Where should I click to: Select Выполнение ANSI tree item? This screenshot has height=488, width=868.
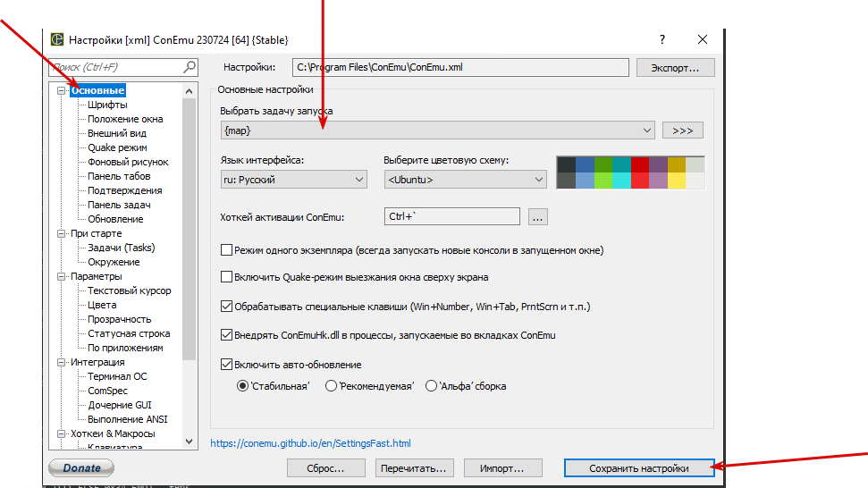127,419
